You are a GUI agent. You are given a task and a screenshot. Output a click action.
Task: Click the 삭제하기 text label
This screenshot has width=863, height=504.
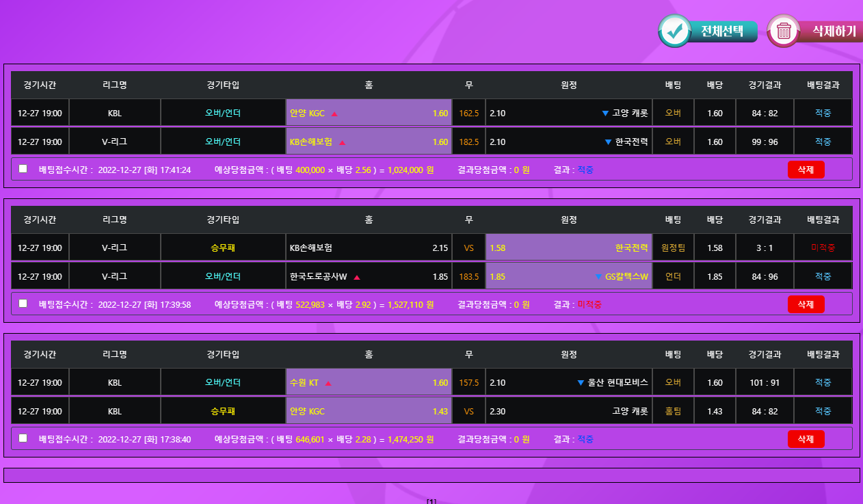click(x=833, y=31)
